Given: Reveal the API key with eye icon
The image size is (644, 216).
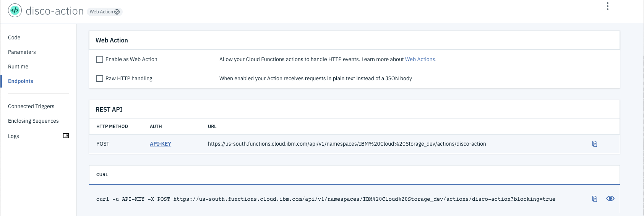Looking at the screenshot, I should point(610,198).
